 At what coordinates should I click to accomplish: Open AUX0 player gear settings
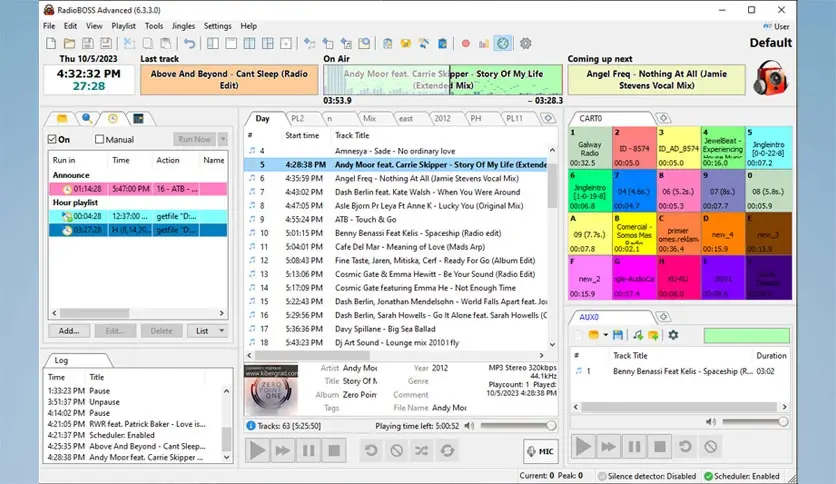673,335
